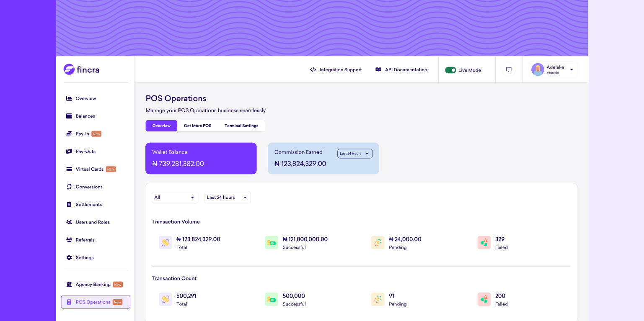The image size is (644, 321).
Task: Click the Settlements receipt icon
Action: [69, 205]
